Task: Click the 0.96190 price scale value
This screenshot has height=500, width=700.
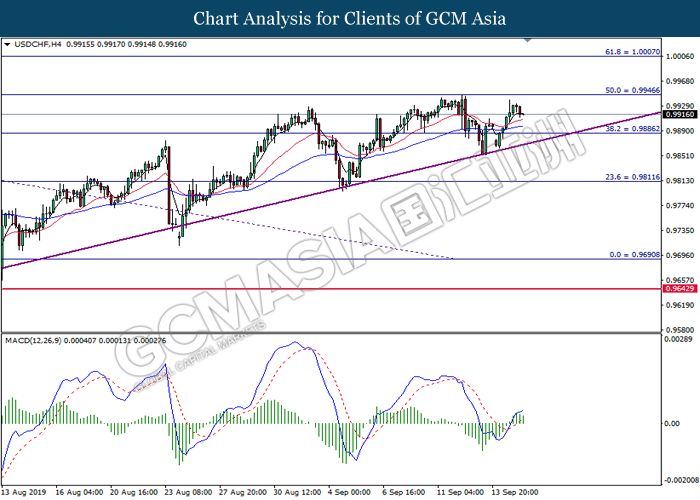Action: (679, 305)
